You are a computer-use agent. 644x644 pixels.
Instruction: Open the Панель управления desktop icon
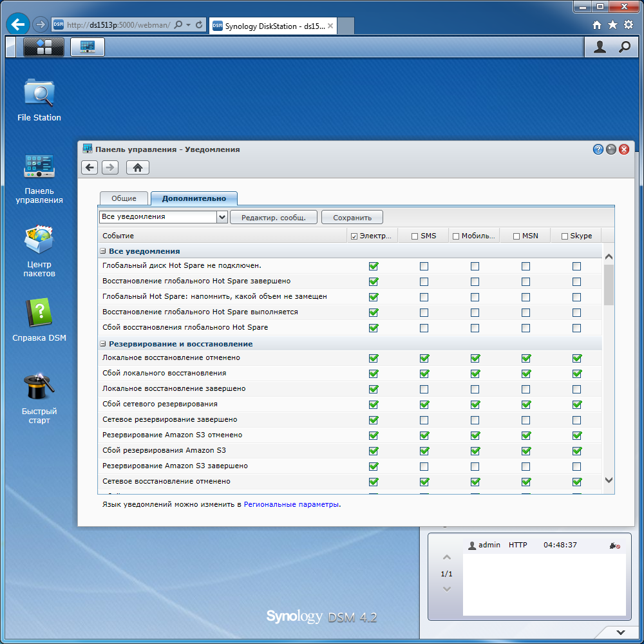[x=39, y=178]
